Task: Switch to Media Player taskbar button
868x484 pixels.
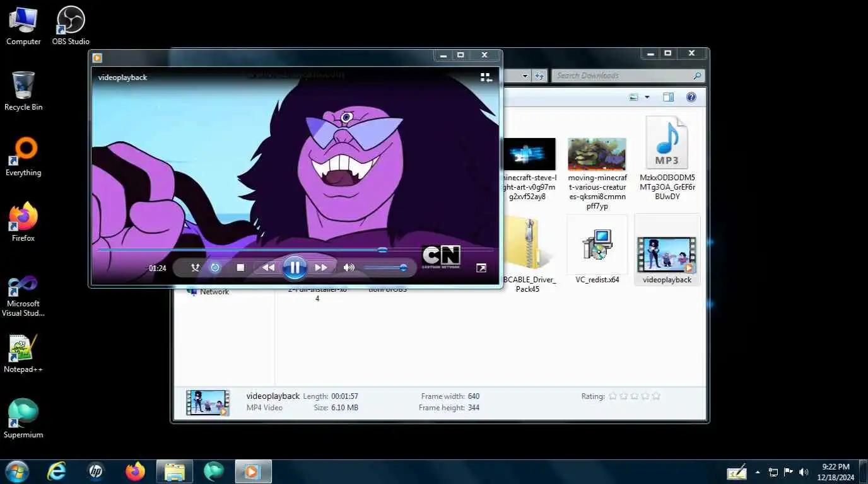Action: tap(253, 471)
